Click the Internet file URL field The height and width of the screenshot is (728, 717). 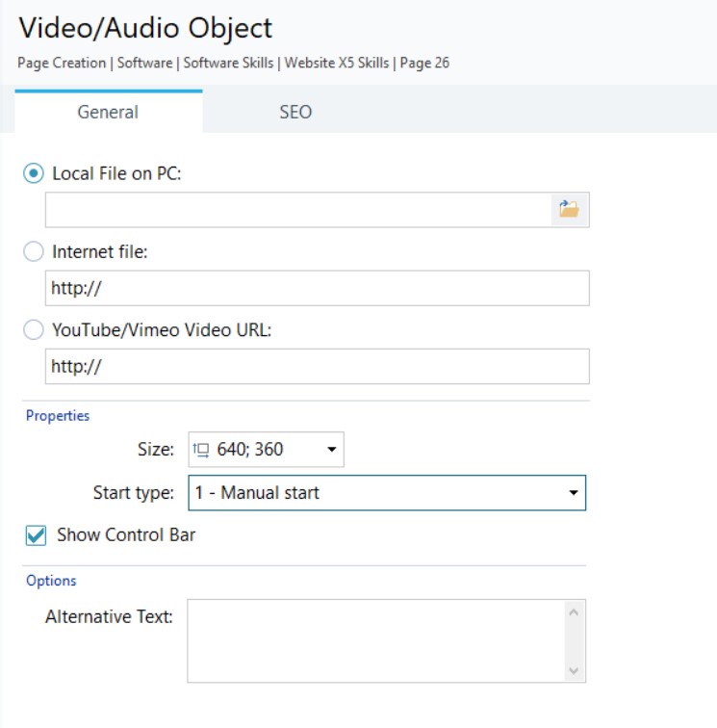point(318,288)
